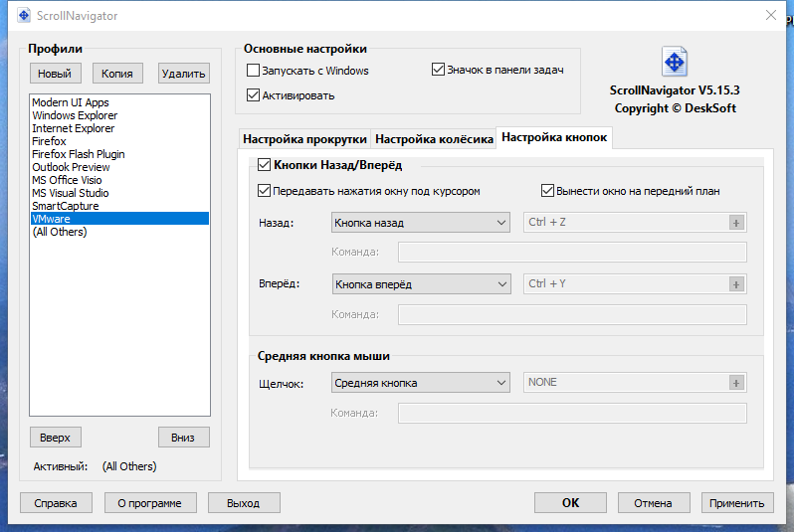Open the Щелчок middle button dropdown
Screen dimensions: 794x532
[x=421, y=383]
